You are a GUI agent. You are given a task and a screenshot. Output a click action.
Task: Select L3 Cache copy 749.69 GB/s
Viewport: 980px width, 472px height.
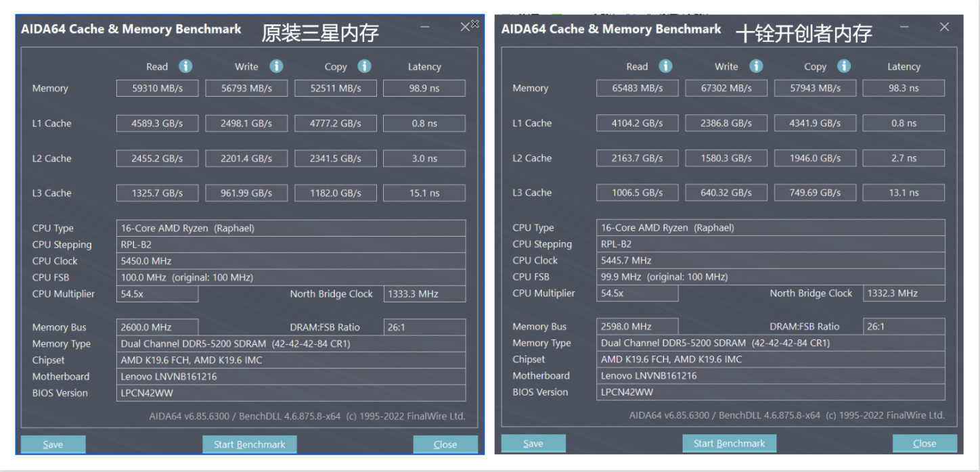coord(816,192)
